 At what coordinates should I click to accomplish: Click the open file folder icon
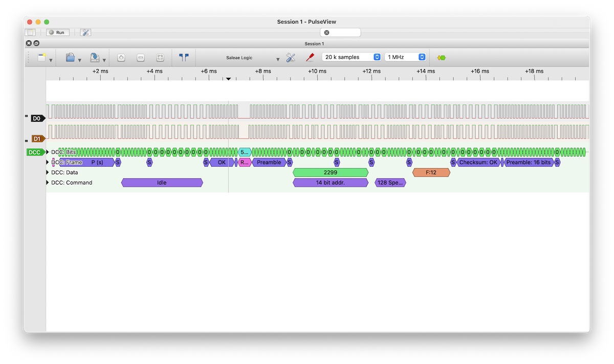coord(70,58)
